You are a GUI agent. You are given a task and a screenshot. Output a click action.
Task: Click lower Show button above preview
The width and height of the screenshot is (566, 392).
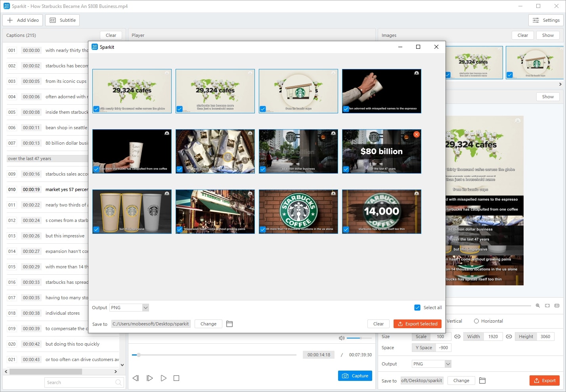click(x=548, y=97)
